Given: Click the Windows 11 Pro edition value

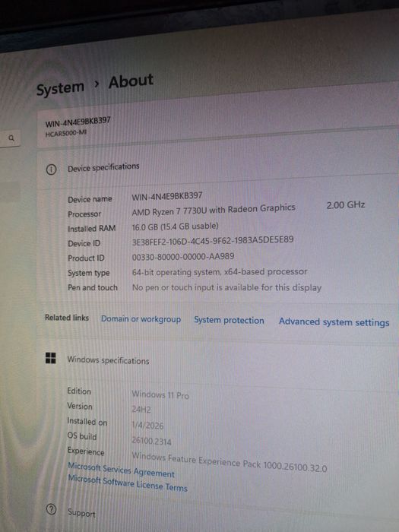Looking at the screenshot, I should (160, 395).
